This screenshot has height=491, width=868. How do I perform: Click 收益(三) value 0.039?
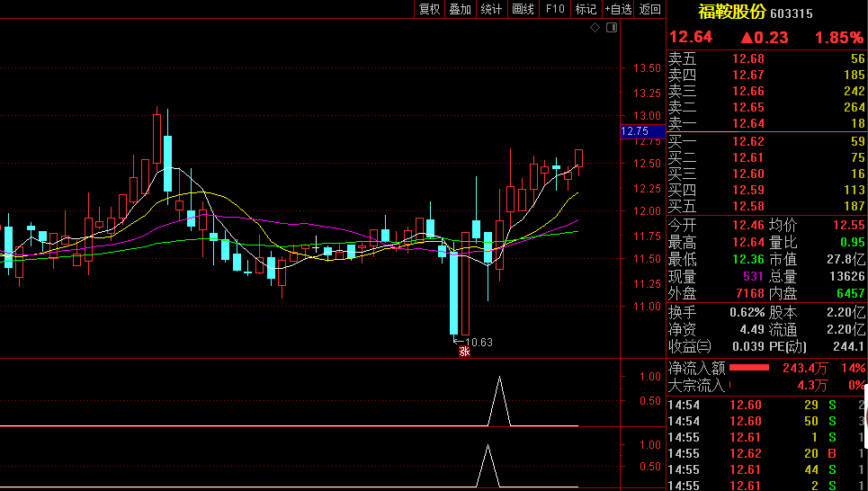pyautogui.click(x=748, y=347)
